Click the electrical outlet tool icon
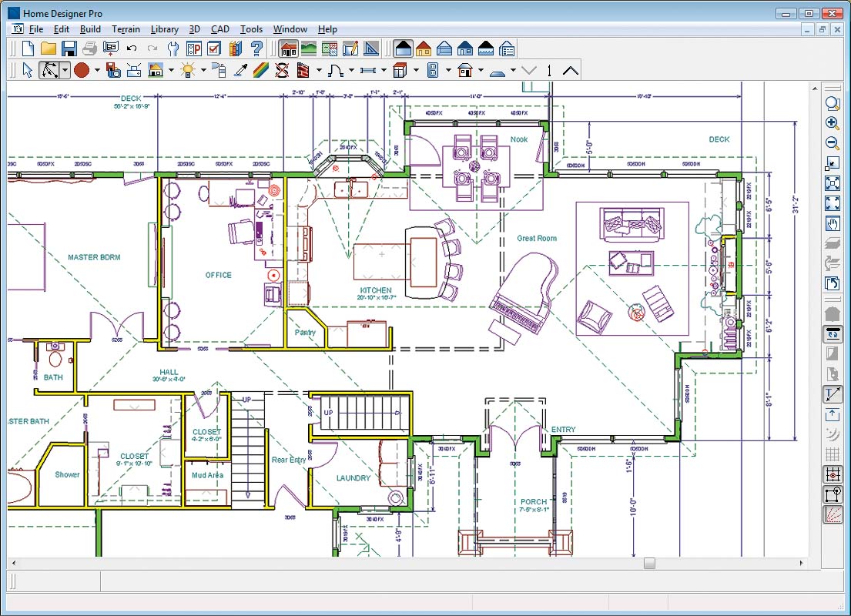The height and width of the screenshot is (616, 851). coord(433,70)
